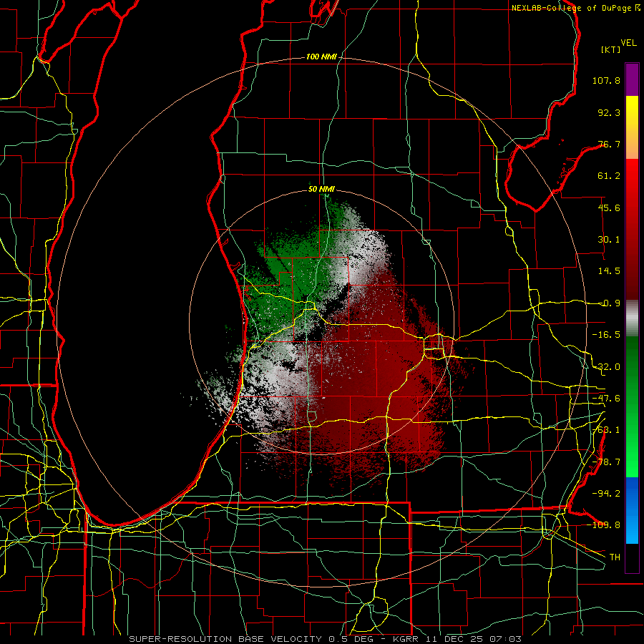Click the 45.6 velocity scale value
644x644 pixels.
[609, 208]
